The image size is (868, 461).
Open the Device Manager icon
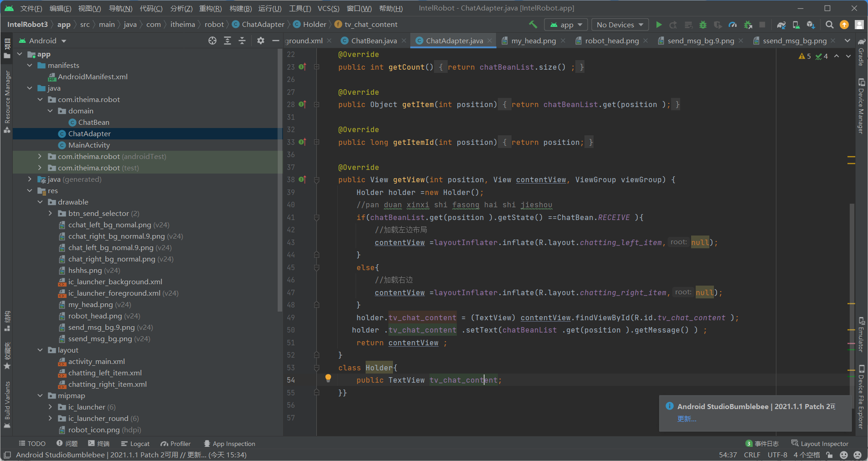pyautogui.click(x=796, y=25)
